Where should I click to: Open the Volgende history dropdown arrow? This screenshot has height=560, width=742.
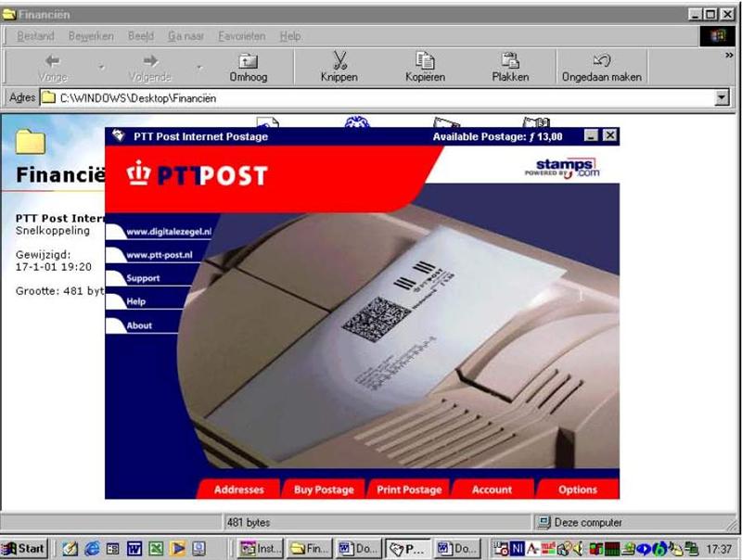(x=199, y=68)
